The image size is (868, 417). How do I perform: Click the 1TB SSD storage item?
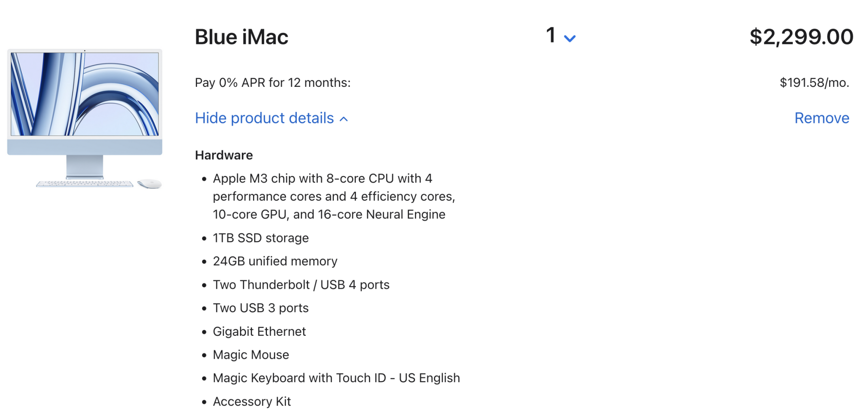pyautogui.click(x=260, y=238)
